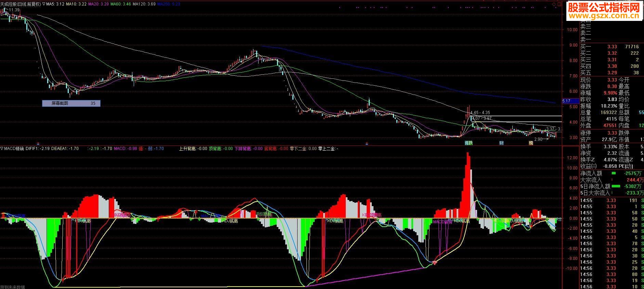Click the MACD: -0.98 value
This screenshot has height=289, width=644.
coord(126,149)
